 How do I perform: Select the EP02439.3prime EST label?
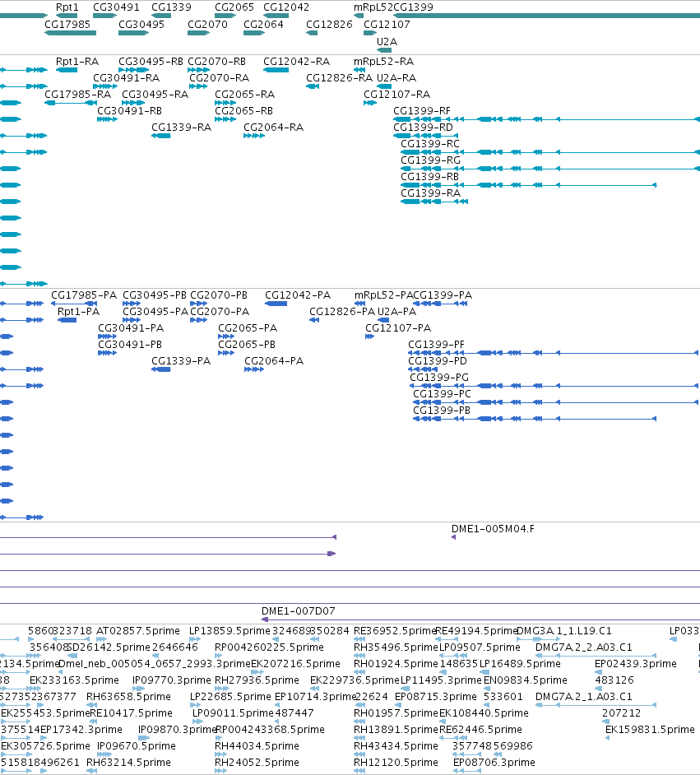click(x=636, y=663)
